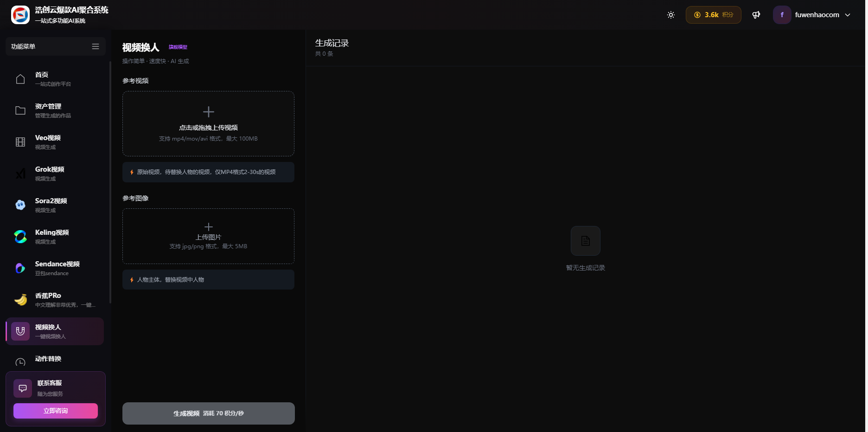Screen dimensions: 868x432
Task: Select the Sora2 video icon
Action: click(20, 205)
